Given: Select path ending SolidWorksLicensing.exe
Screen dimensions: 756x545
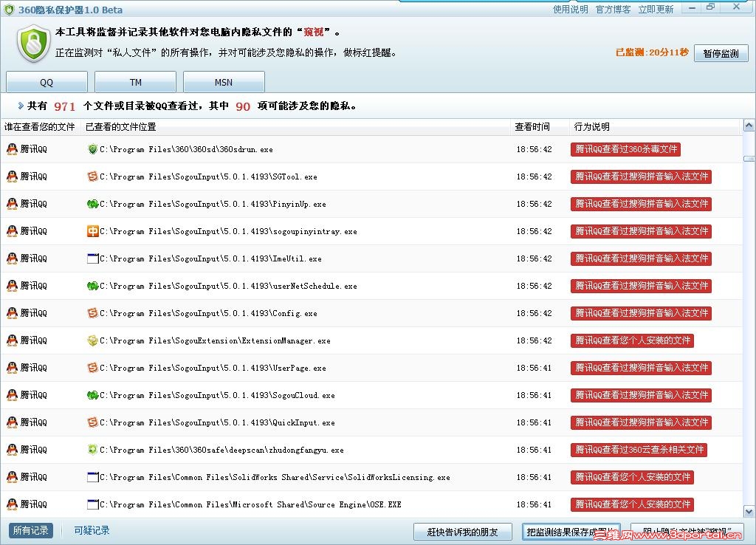Looking at the screenshot, I should coord(275,478).
